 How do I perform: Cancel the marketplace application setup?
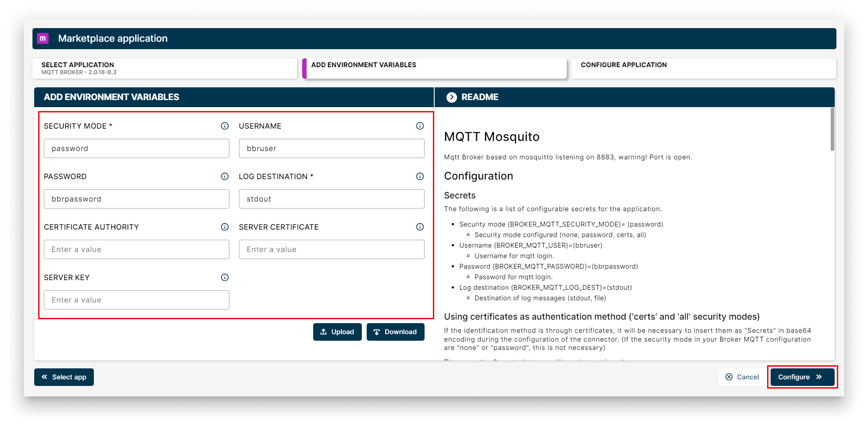tap(742, 377)
